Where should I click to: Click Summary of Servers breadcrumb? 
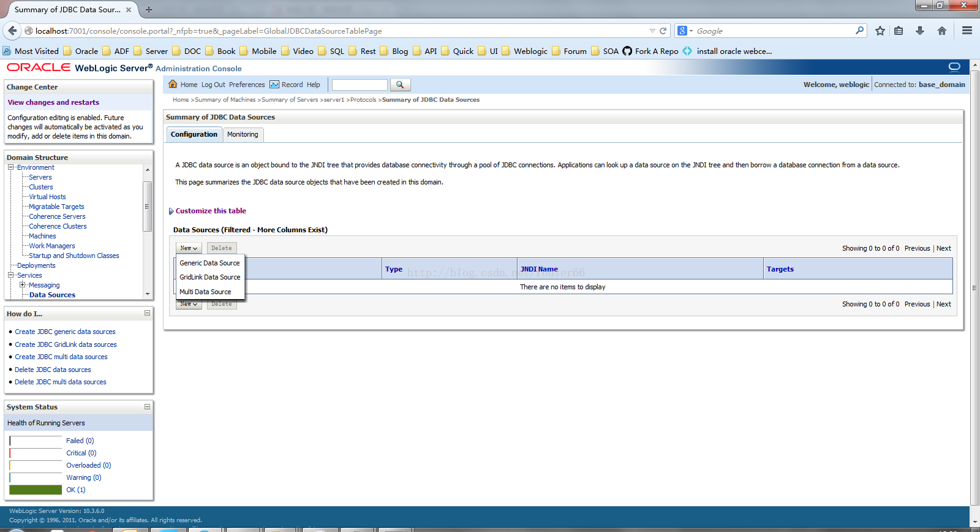coord(290,99)
